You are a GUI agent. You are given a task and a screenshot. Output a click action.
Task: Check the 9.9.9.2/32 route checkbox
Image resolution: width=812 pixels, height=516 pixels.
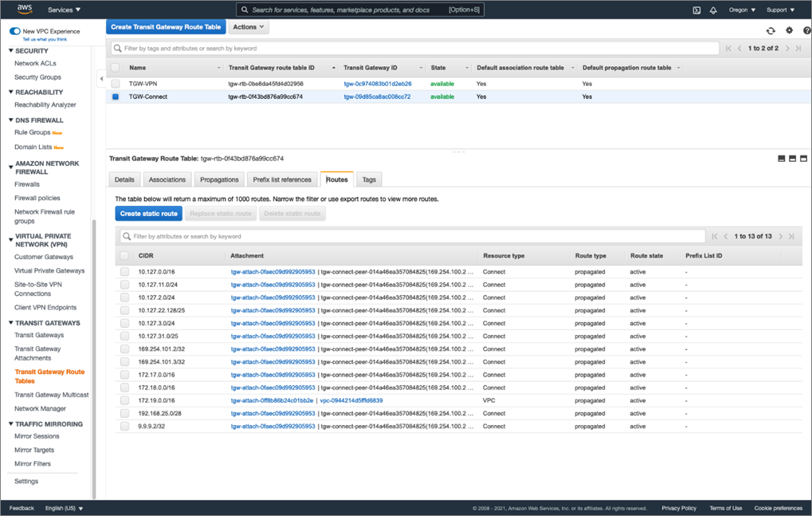tap(124, 427)
